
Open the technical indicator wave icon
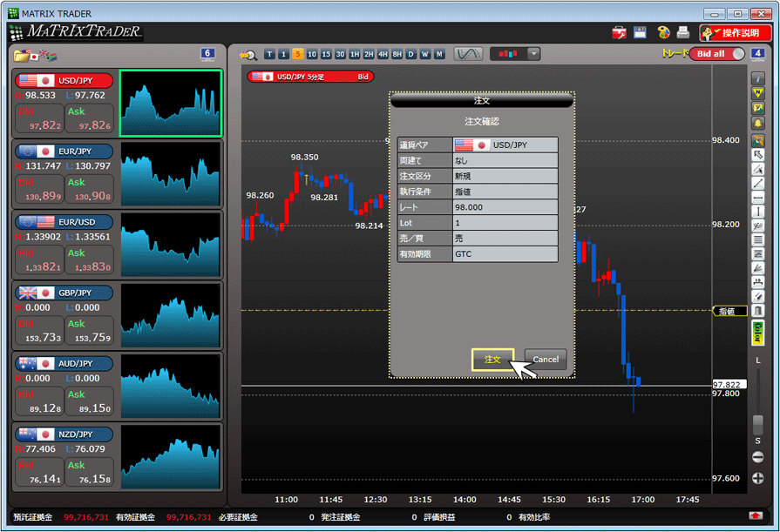468,54
